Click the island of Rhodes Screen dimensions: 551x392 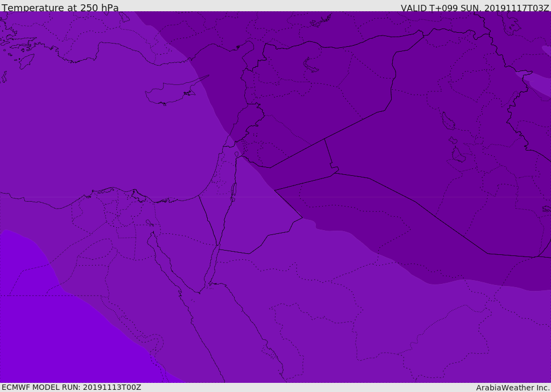26,61
